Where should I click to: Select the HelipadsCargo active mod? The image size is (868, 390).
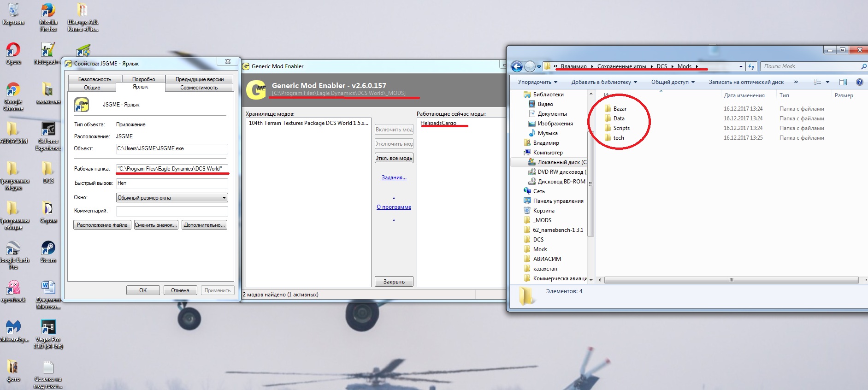coord(438,123)
